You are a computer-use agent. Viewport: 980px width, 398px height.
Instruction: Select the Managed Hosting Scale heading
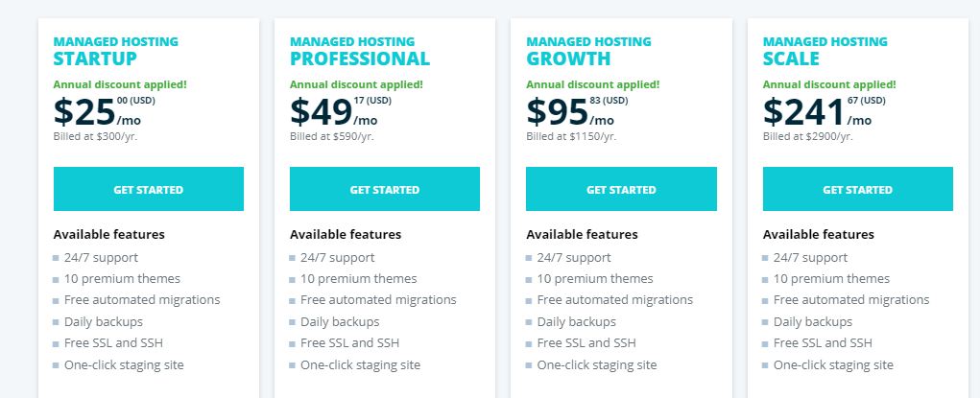825,51
